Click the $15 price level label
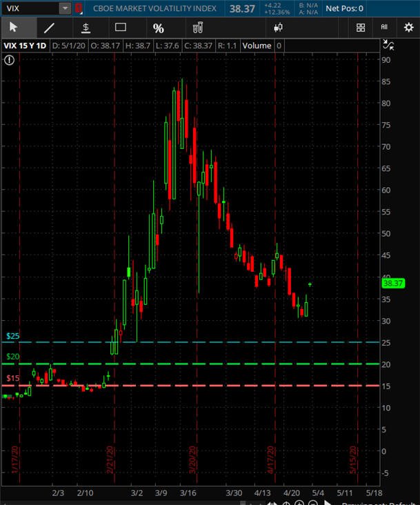Screen dimensions: 420x505 [13, 378]
